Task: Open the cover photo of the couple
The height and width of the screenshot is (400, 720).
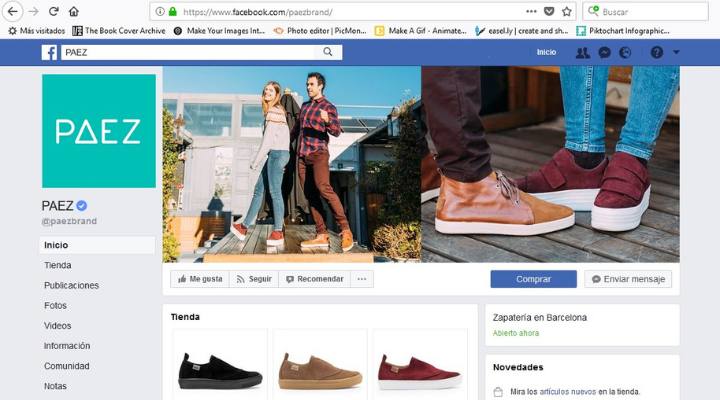Action: 292,164
